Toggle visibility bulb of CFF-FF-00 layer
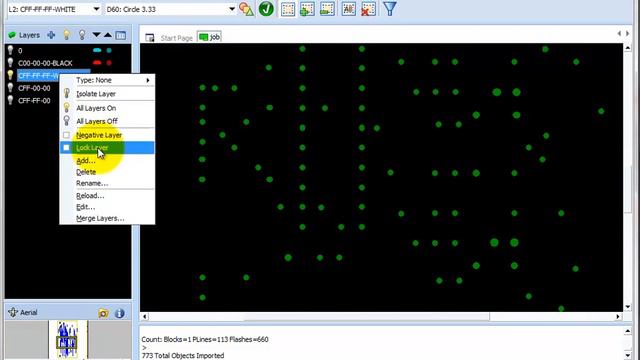The width and height of the screenshot is (640, 360). (10, 100)
